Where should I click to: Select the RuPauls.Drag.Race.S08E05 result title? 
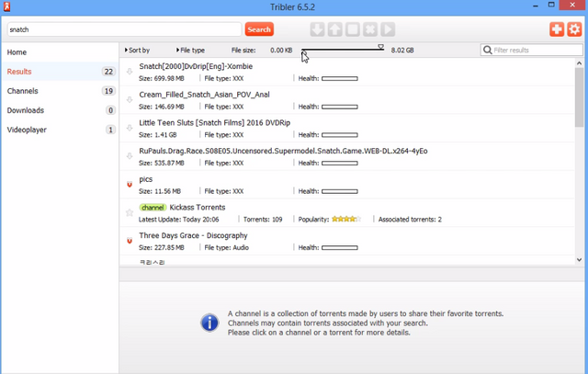coord(283,151)
